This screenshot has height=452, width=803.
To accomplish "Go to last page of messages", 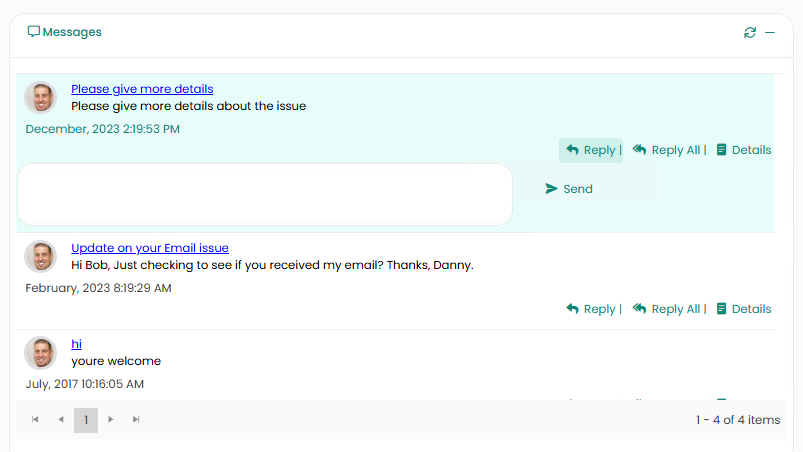I will coord(136,420).
